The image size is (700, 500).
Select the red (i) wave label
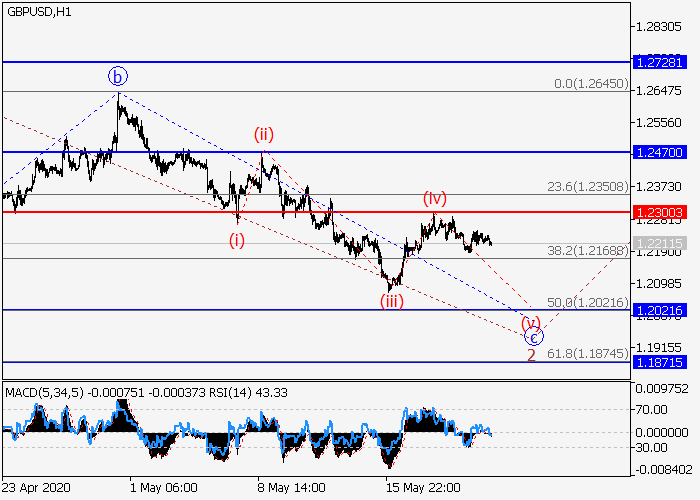pos(236,240)
